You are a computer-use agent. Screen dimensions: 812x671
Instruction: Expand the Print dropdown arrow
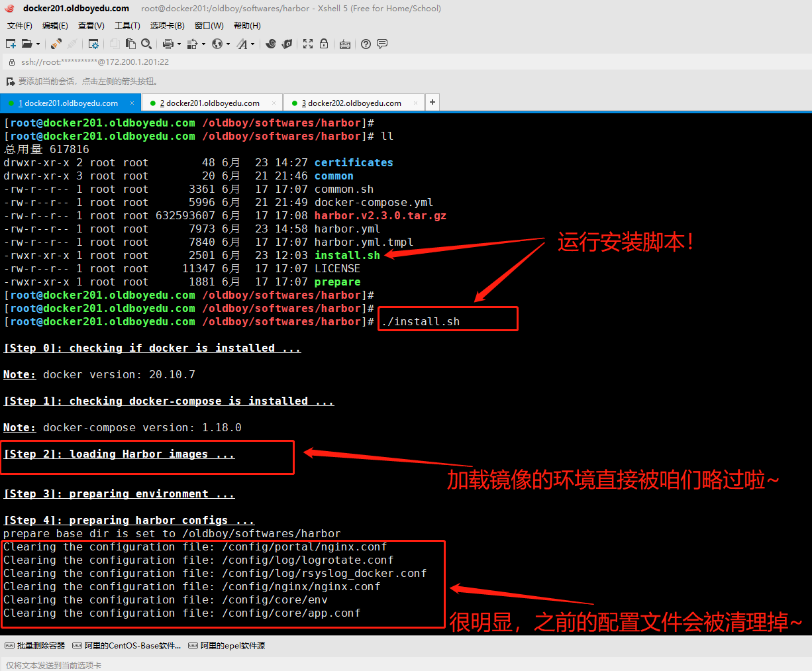179,44
